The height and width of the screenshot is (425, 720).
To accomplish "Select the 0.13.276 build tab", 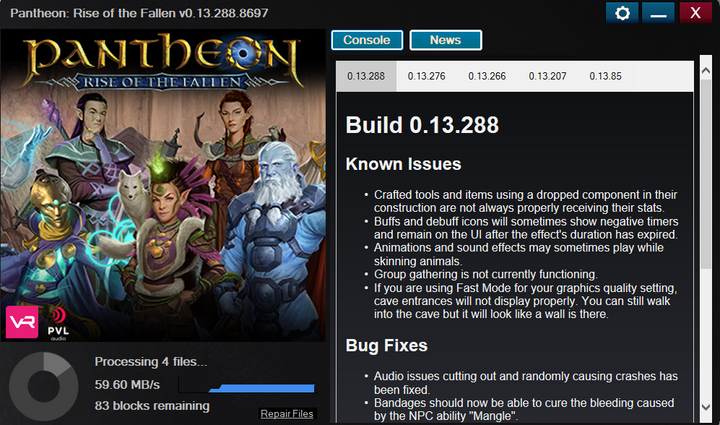I will click(427, 76).
